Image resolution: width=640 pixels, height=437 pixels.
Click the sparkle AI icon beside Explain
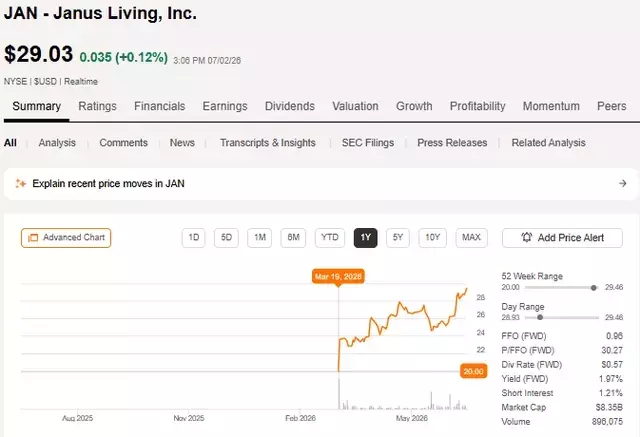[x=20, y=184]
